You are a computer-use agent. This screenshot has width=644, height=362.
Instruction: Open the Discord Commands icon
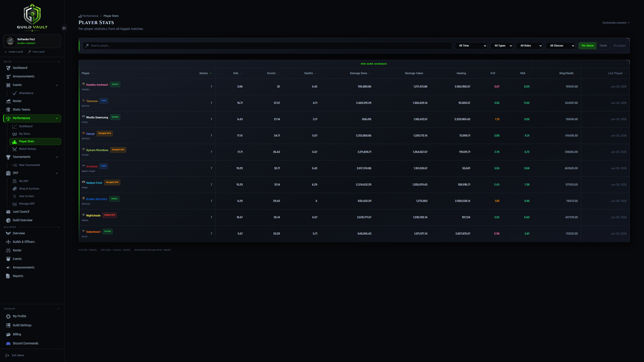(x=8, y=343)
